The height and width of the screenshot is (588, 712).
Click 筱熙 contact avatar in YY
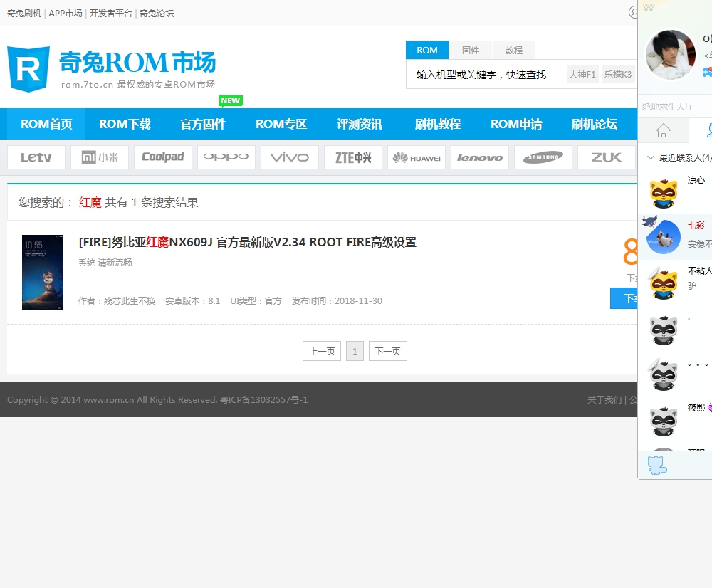(x=664, y=421)
